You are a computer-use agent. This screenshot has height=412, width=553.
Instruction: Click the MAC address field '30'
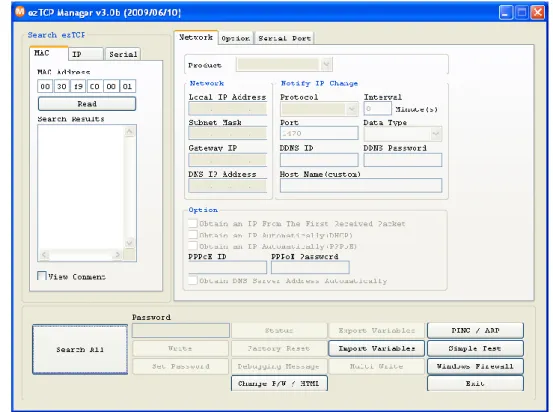click(x=62, y=86)
